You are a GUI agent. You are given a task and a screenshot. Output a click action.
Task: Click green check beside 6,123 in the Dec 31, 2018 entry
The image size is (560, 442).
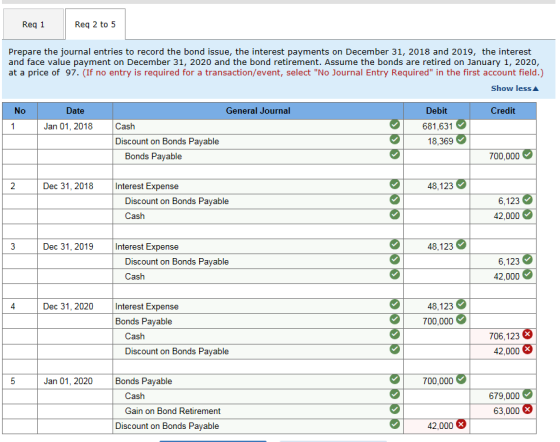tap(528, 199)
